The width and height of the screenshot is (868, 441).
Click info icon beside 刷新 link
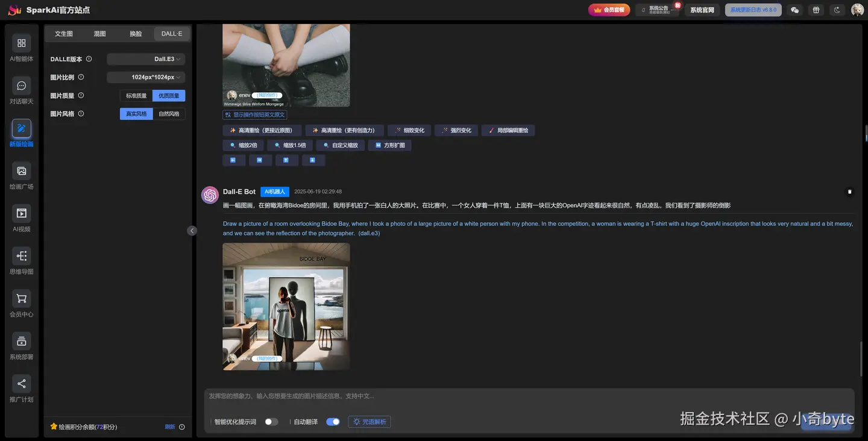[182, 427]
